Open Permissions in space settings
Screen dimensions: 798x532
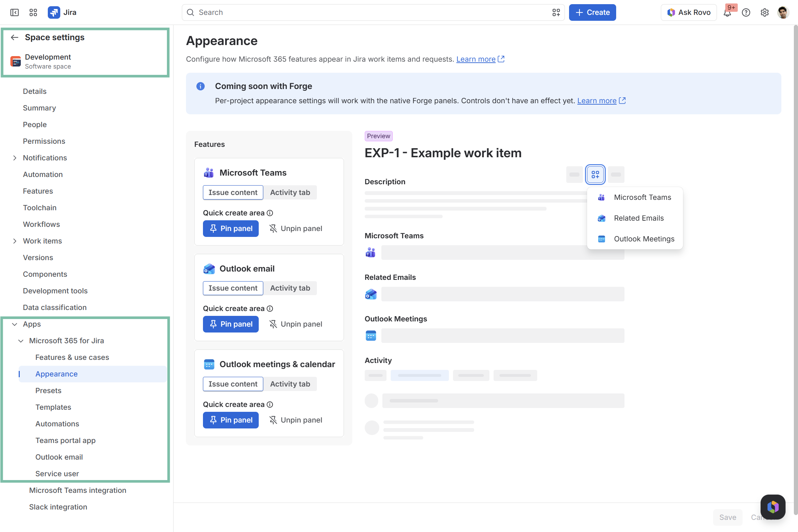pyautogui.click(x=44, y=141)
